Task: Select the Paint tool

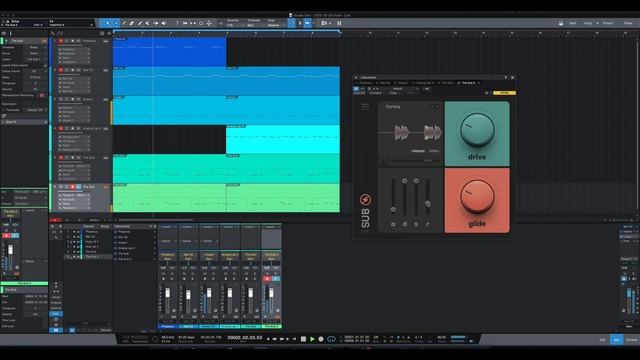Action: click(x=140, y=23)
